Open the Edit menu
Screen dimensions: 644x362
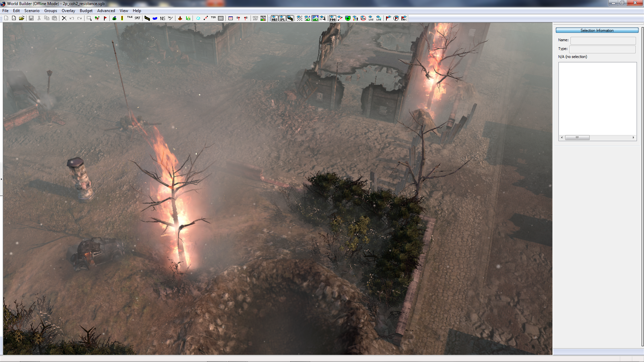pos(16,11)
